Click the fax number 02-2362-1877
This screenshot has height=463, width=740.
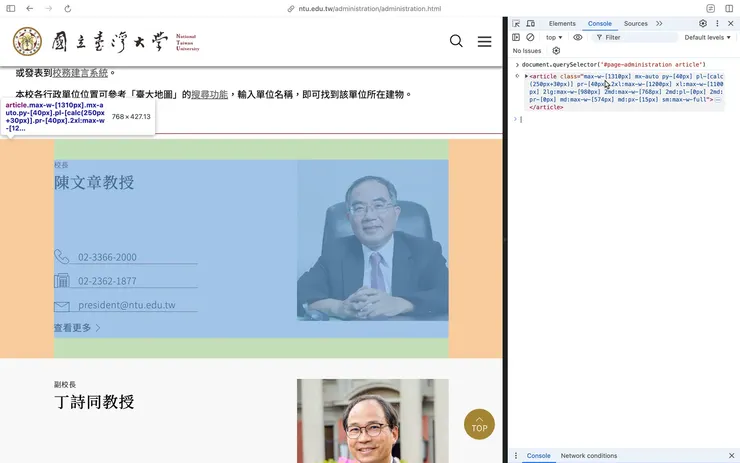pyautogui.click(x=107, y=281)
